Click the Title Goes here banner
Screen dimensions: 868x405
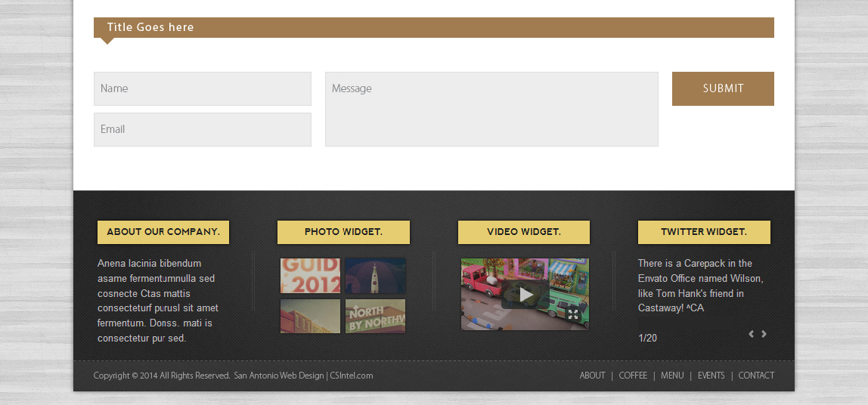tap(150, 27)
